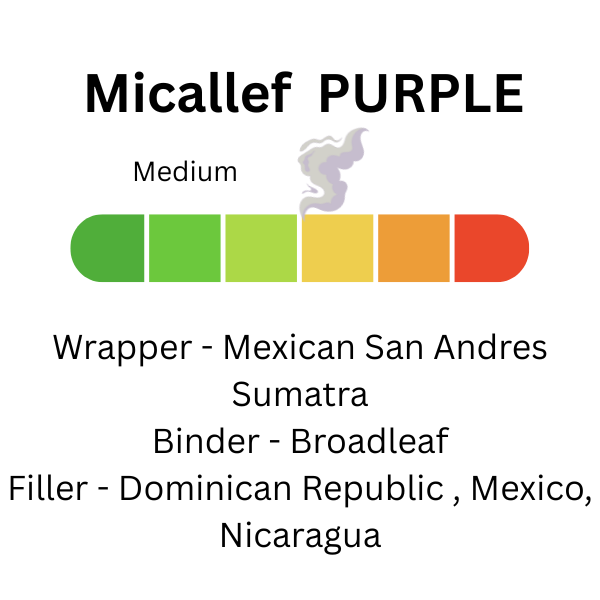Select the dark green strength segment
Screen dimensions: 600x600
(x=108, y=248)
